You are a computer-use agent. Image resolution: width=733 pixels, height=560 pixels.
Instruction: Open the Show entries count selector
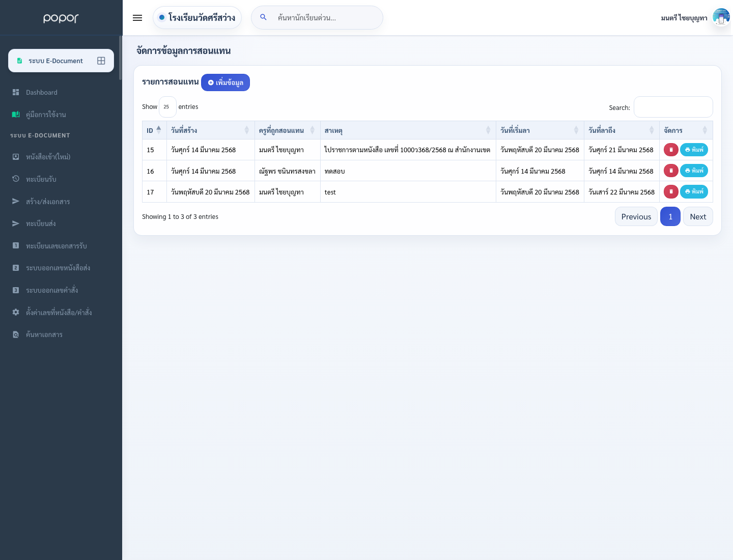(x=167, y=107)
